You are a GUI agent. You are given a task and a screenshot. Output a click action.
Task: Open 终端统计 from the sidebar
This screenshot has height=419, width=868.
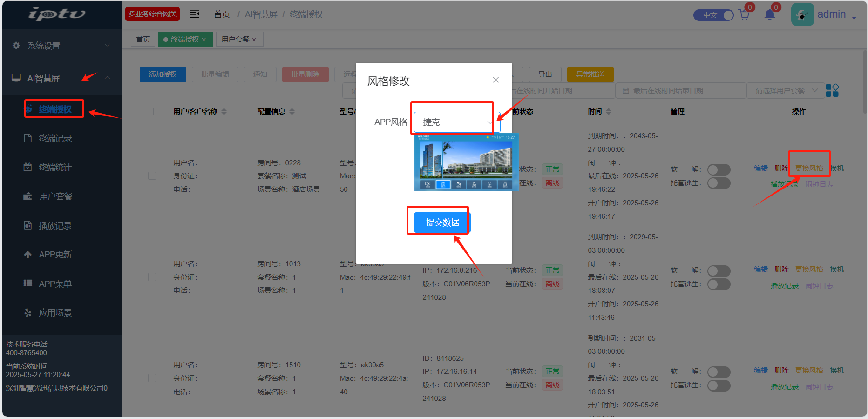click(55, 167)
